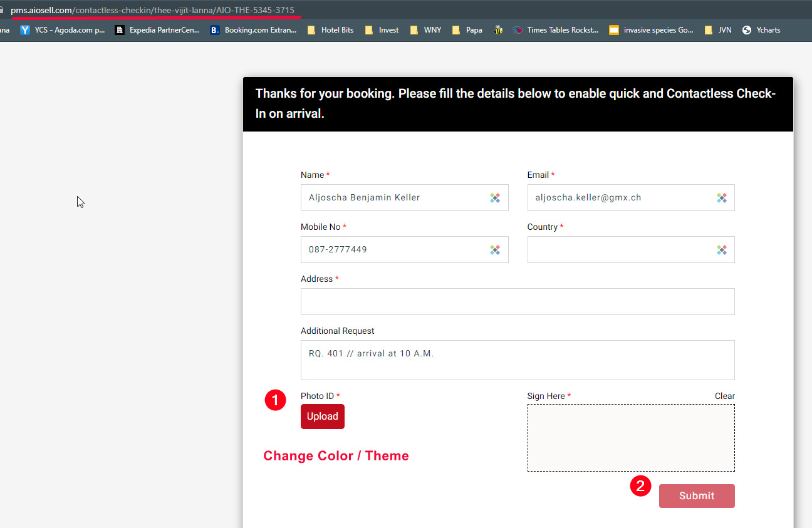The width and height of the screenshot is (812, 528).
Task: Click the Name input field
Action: pyautogui.click(x=404, y=197)
